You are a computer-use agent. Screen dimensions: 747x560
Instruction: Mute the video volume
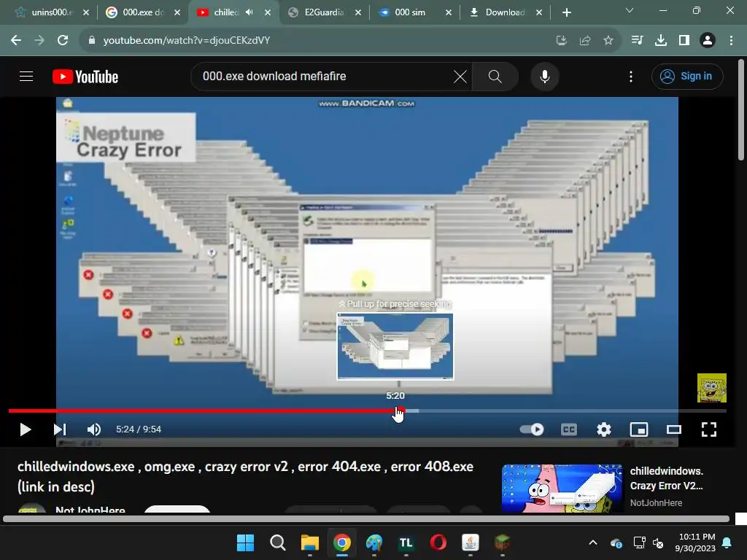(94, 429)
